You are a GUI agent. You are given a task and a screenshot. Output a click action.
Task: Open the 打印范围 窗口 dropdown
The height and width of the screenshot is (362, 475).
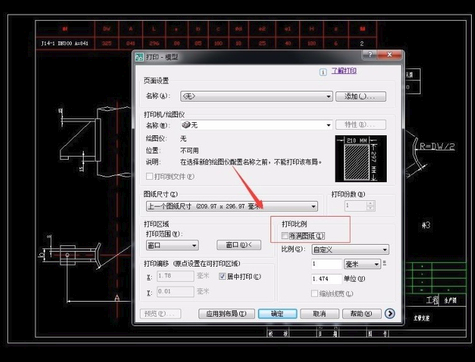(x=172, y=245)
